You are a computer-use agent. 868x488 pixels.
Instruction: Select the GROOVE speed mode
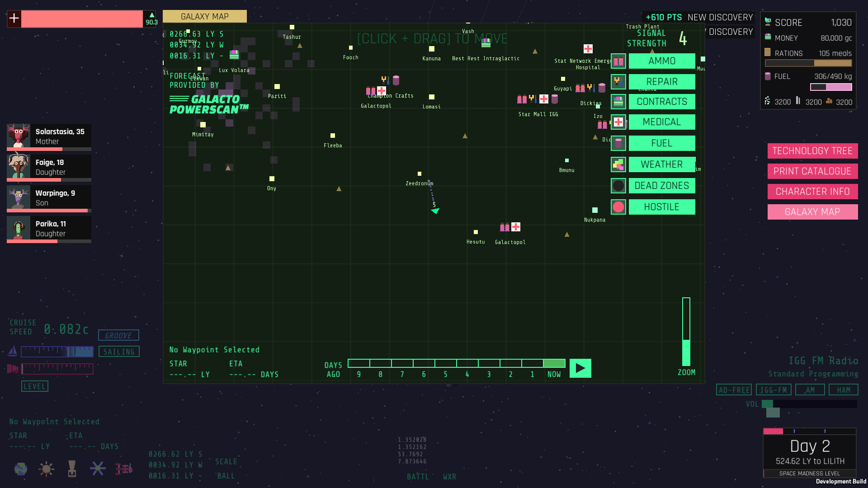[x=118, y=335]
